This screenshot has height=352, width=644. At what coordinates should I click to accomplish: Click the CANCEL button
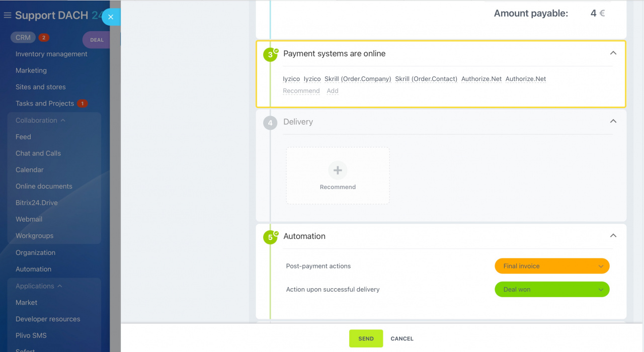pyautogui.click(x=401, y=338)
